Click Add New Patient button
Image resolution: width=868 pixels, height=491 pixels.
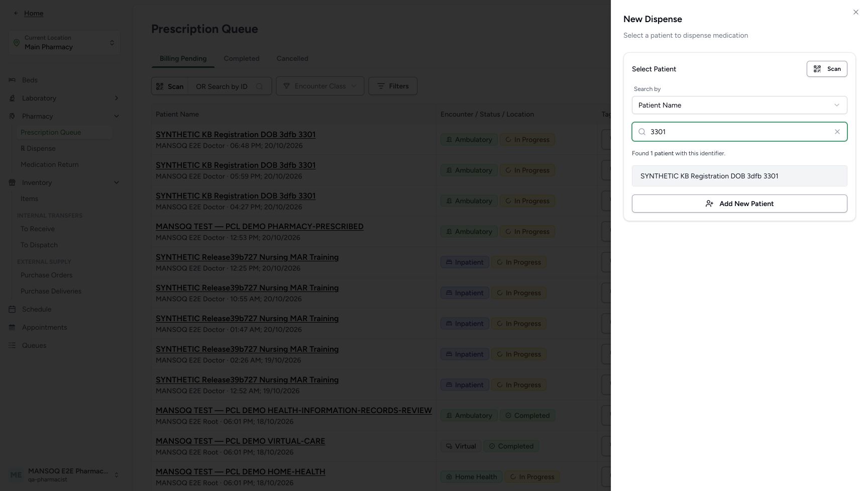[739, 204]
